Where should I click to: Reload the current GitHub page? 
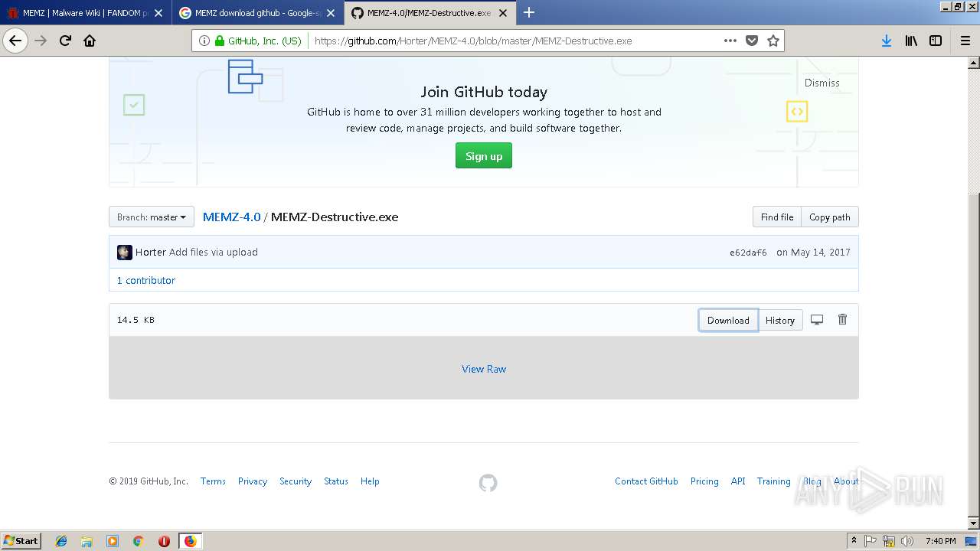click(x=65, y=41)
